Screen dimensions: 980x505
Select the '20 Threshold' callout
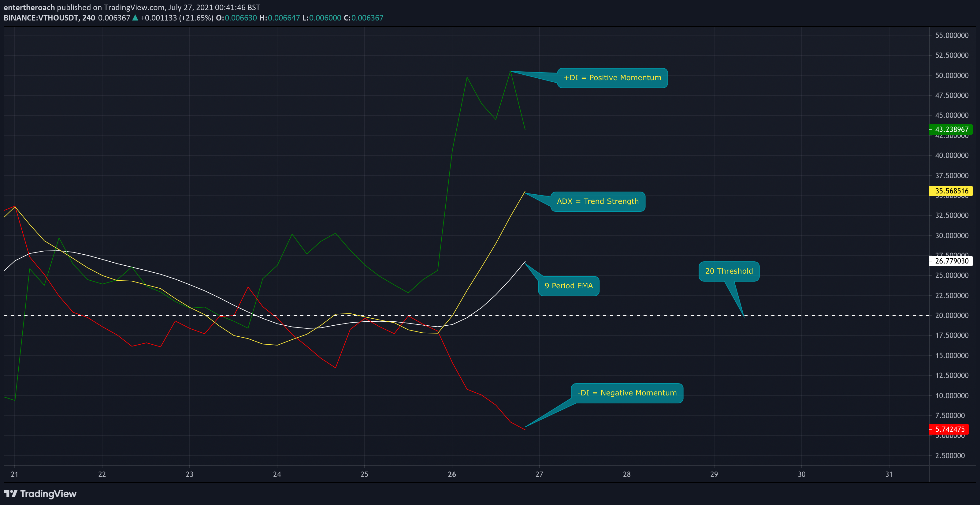coord(729,271)
